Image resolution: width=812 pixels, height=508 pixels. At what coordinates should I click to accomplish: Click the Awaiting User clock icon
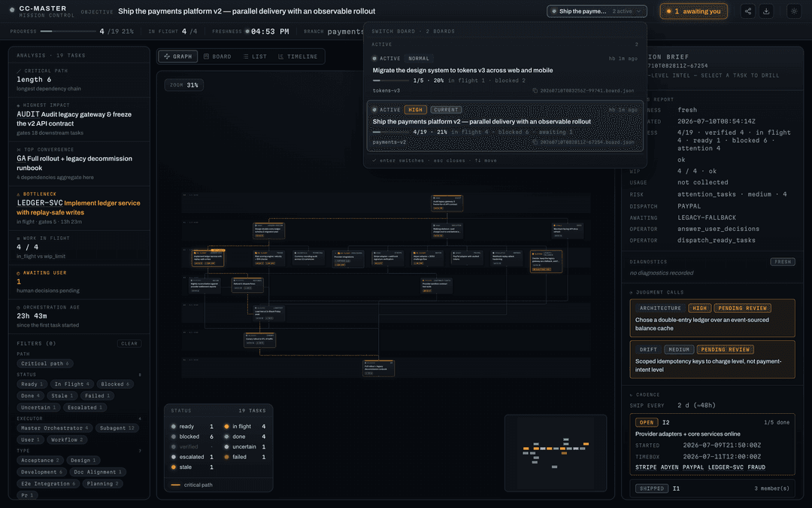19,273
